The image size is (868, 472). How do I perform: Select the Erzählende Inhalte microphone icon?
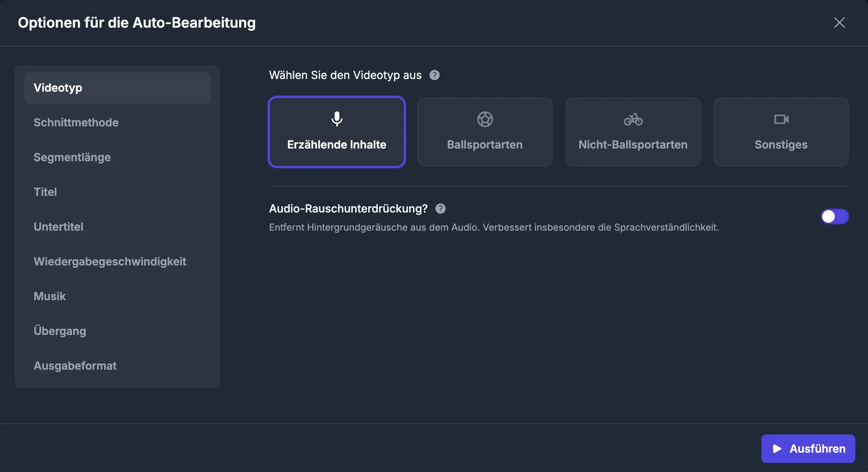(x=337, y=119)
